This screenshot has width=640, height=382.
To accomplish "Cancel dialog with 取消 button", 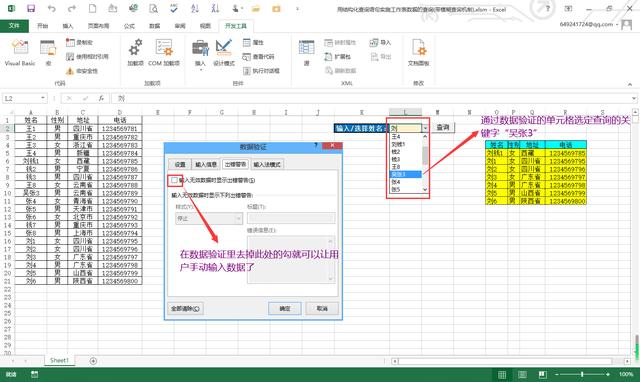I will [322, 309].
